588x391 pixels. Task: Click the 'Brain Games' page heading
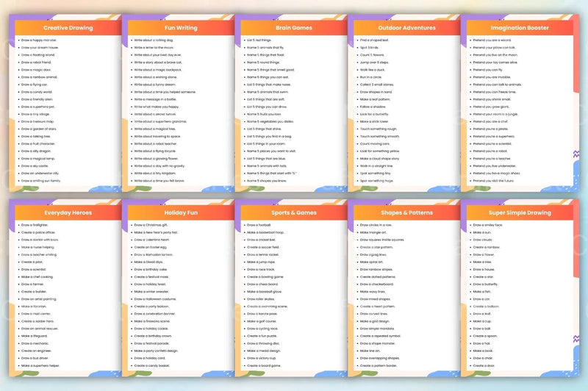tap(293, 28)
